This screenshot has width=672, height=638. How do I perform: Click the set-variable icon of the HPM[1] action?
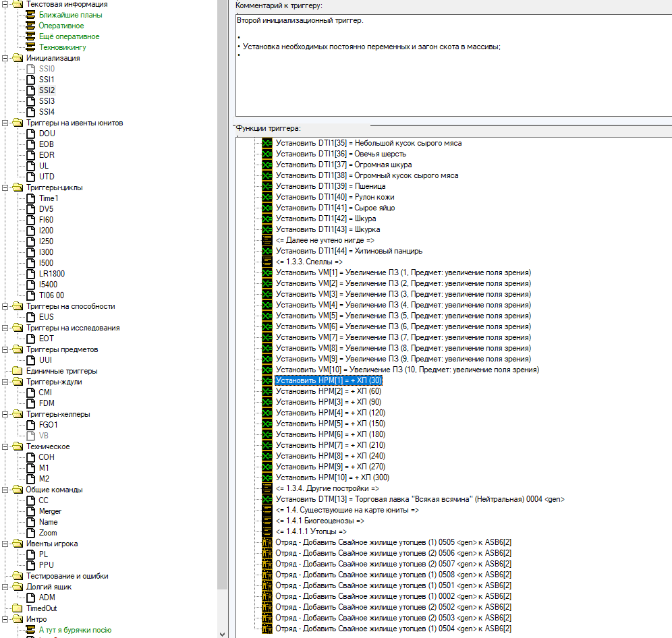(x=267, y=380)
